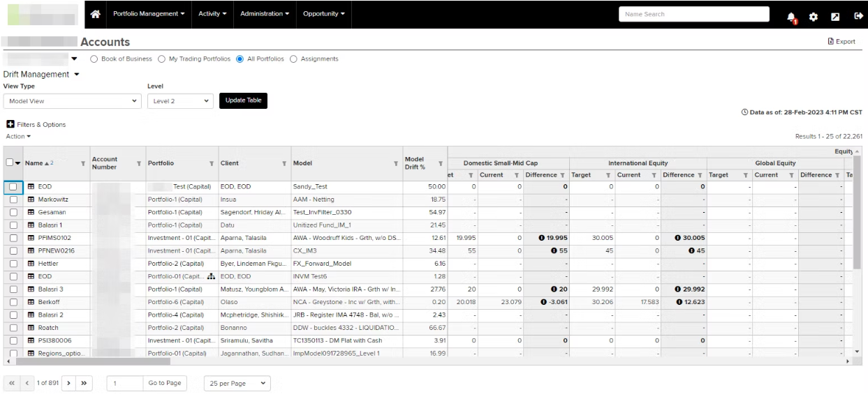Open the Level 2 dropdown
868x399 pixels.
pos(180,100)
